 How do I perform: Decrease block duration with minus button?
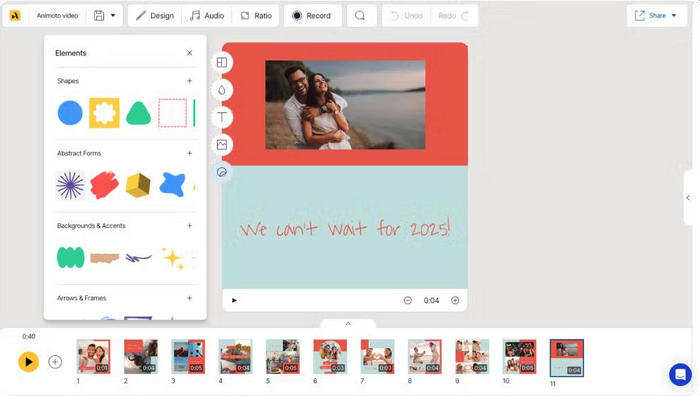[408, 300]
